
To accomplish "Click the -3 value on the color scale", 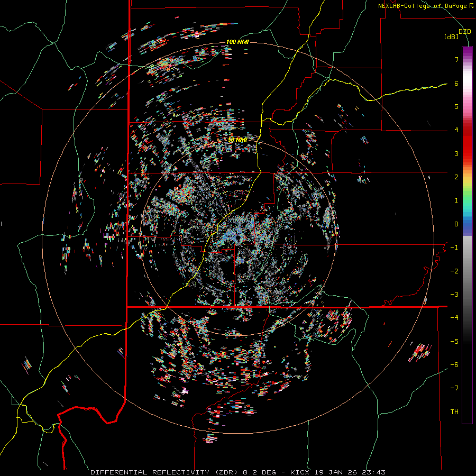I will point(454,294).
